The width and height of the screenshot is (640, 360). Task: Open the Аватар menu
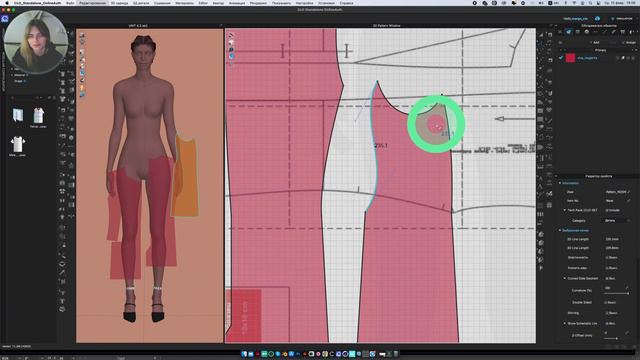pyautogui.click(x=218, y=3)
